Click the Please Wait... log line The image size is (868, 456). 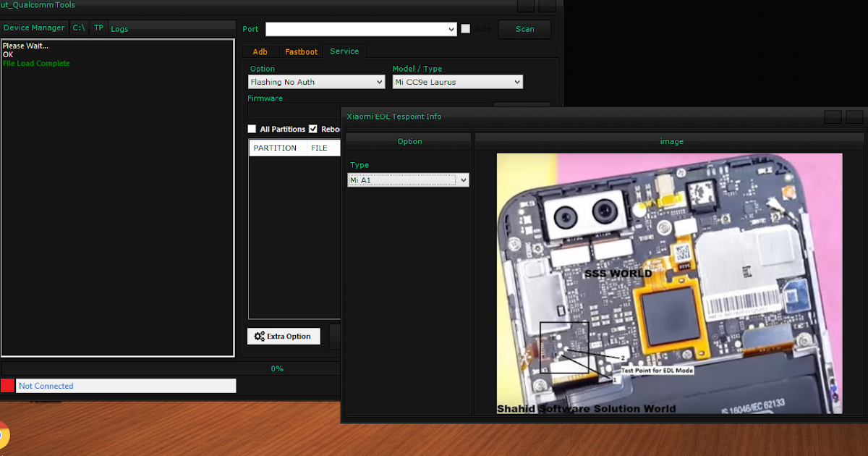coord(25,46)
